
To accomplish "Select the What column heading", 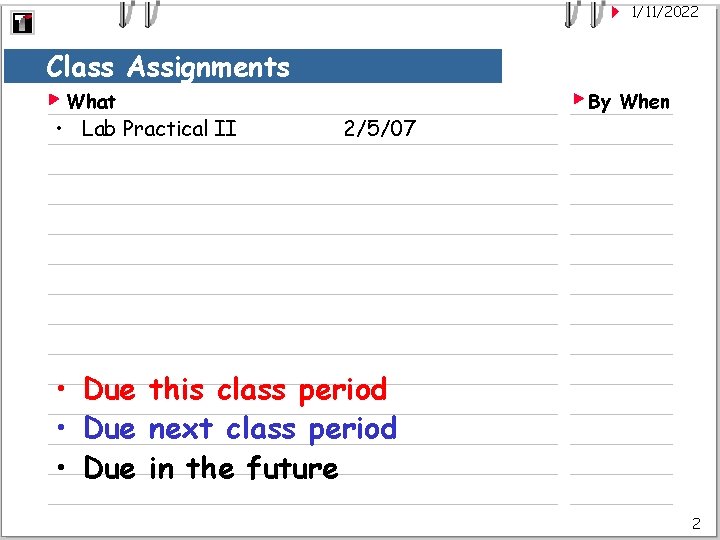I will point(91,101).
